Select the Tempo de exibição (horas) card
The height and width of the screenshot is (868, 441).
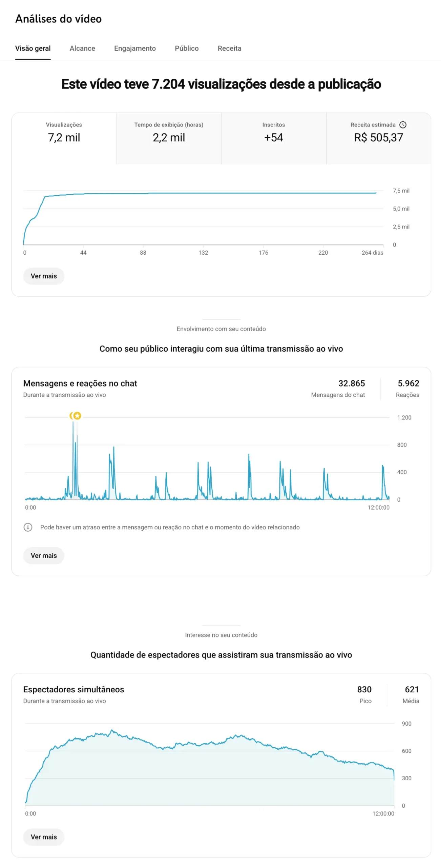pos(169,138)
